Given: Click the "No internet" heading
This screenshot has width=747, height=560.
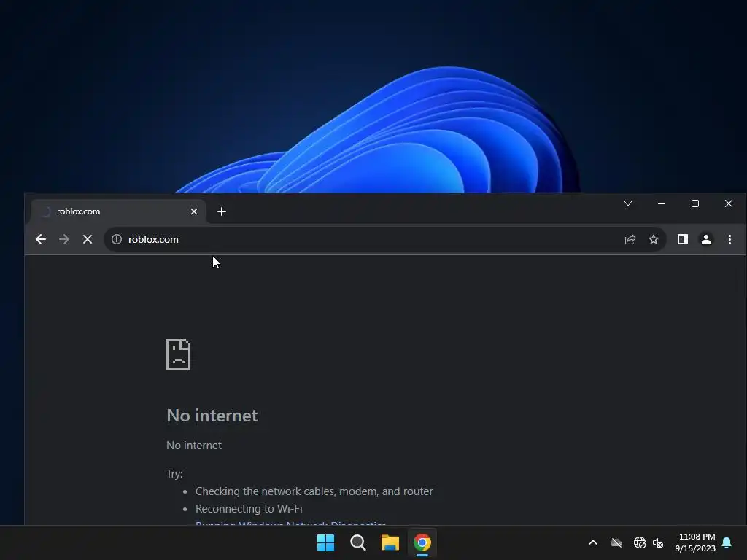Looking at the screenshot, I should [212, 416].
